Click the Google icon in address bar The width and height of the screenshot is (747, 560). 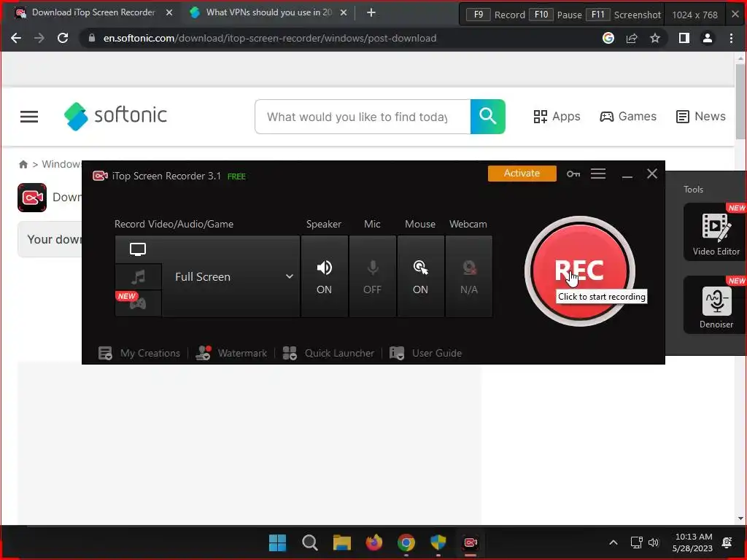pos(608,38)
